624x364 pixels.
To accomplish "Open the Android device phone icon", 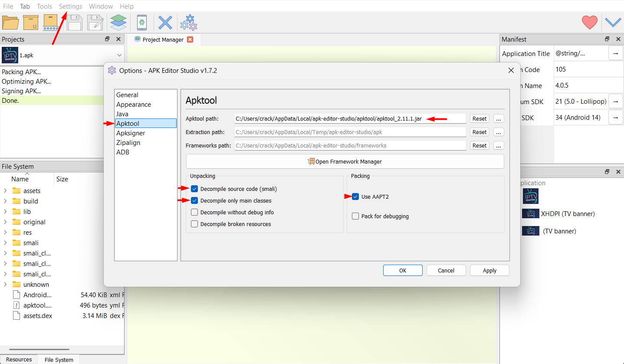I will [x=141, y=23].
